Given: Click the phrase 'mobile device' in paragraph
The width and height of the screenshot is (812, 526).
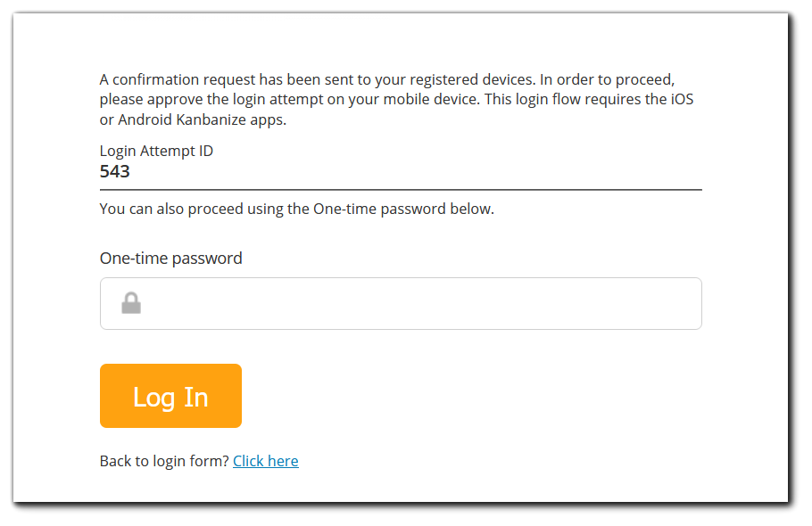Looking at the screenshot, I should coord(430,99).
